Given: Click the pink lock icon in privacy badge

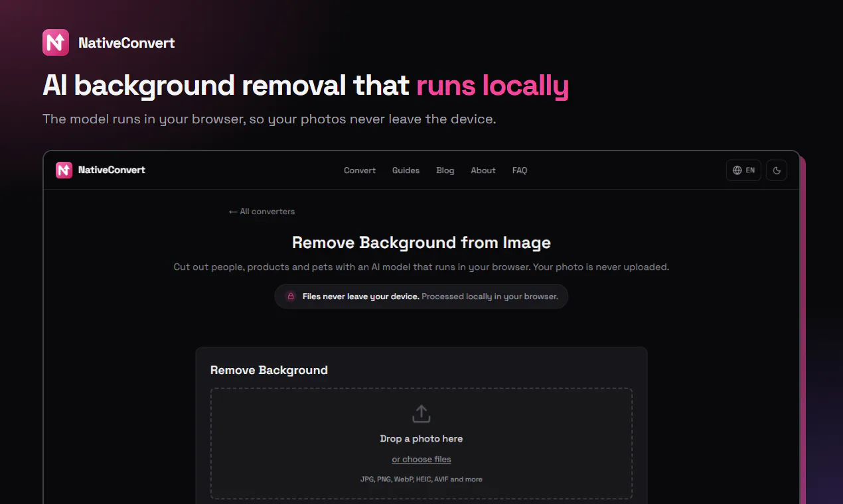Looking at the screenshot, I should coord(291,296).
